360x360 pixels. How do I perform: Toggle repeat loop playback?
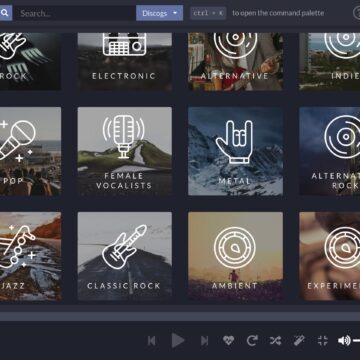tap(252, 340)
